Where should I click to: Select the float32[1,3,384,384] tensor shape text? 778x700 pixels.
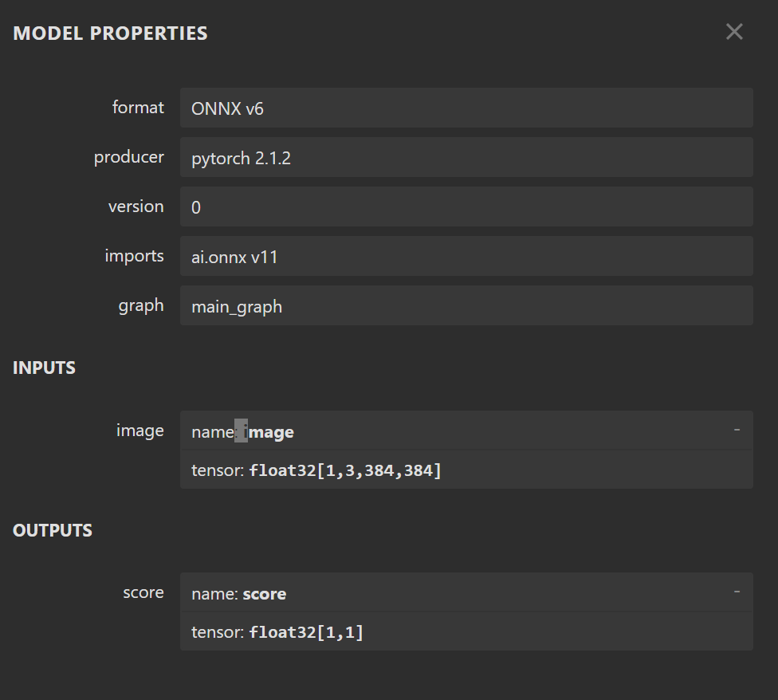345,470
